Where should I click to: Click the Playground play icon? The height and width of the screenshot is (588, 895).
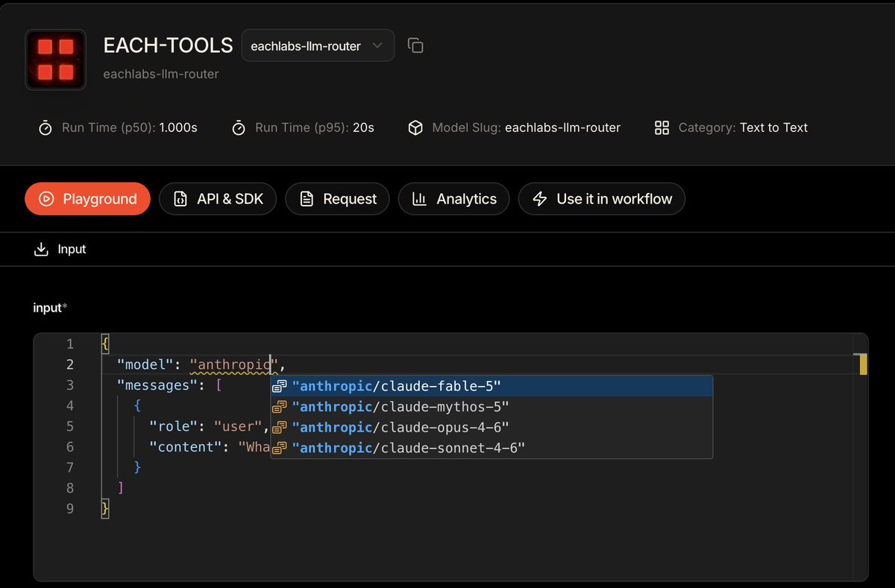[46, 199]
